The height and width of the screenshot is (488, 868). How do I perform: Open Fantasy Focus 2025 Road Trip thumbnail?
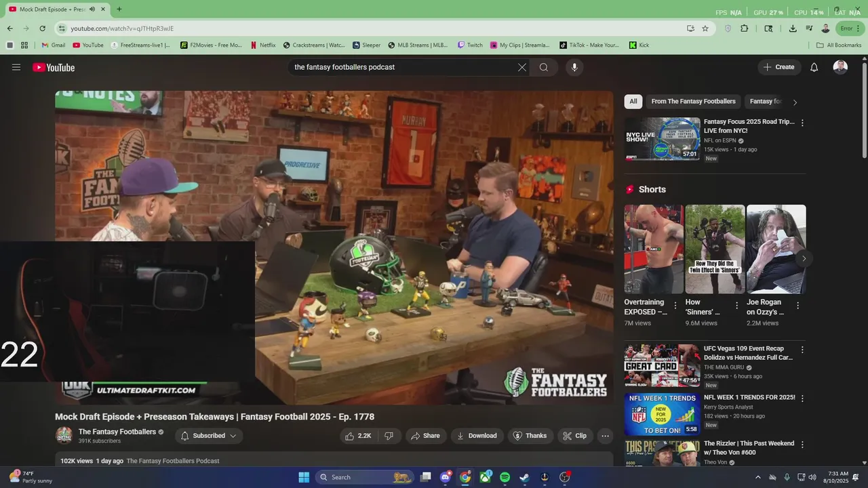(x=663, y=139)
